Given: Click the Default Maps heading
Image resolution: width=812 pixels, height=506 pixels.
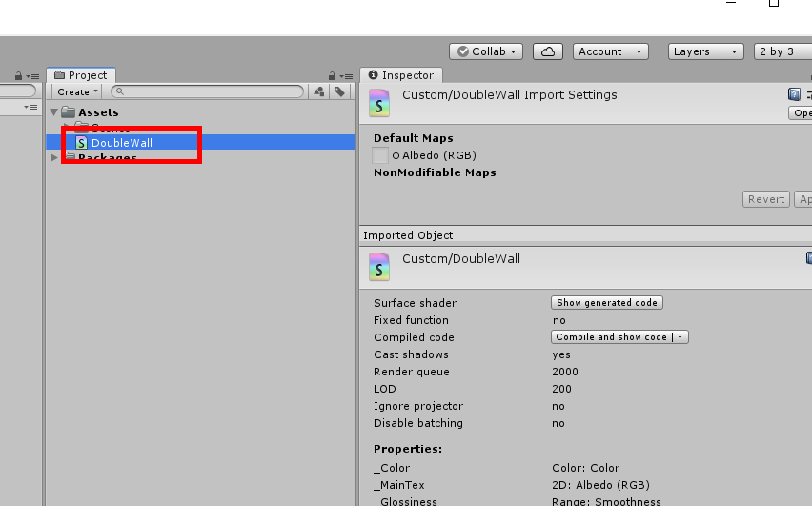Looking at the screenshot, I should pos(414,138).
